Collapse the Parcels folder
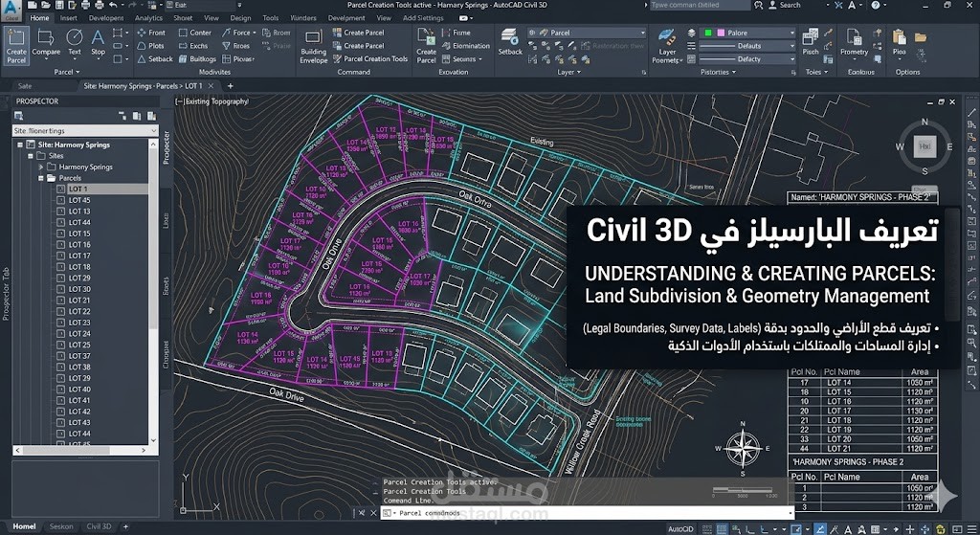 tap(40, 178)
